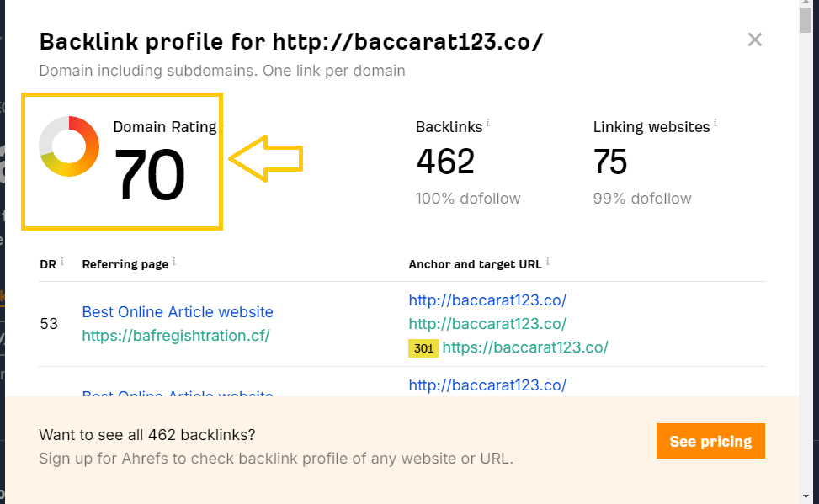Click info icon next to Backlinks
Image resolution: width=819 pixels, height=504 pixels.
[488, 123]
